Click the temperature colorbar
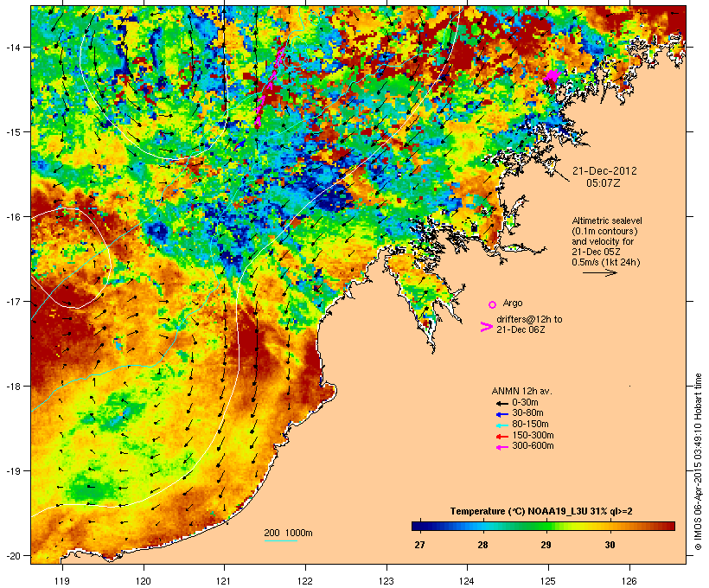The image size is (709, 588). point(543,526)
